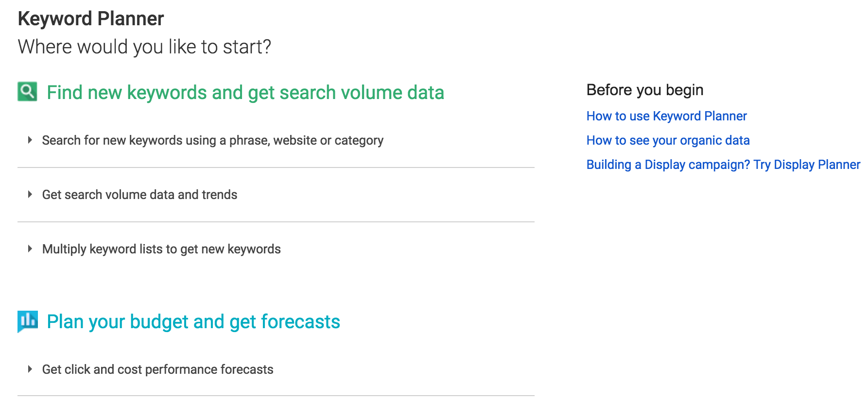This screenshot has width=868, height=400.
Task: Expand the arrow beside 'Get search volume data'
Action: click(x=30, y=195)
